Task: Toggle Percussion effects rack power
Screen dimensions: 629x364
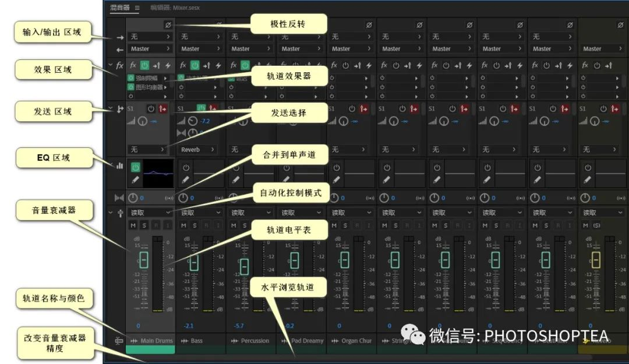Action: coord(245,65)
